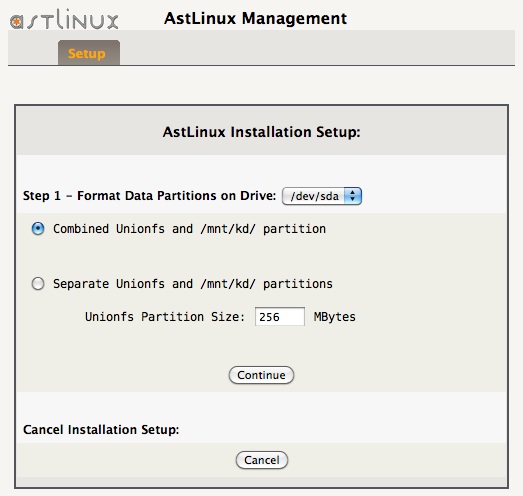Open the Setup tab

[x=89, y=53]
